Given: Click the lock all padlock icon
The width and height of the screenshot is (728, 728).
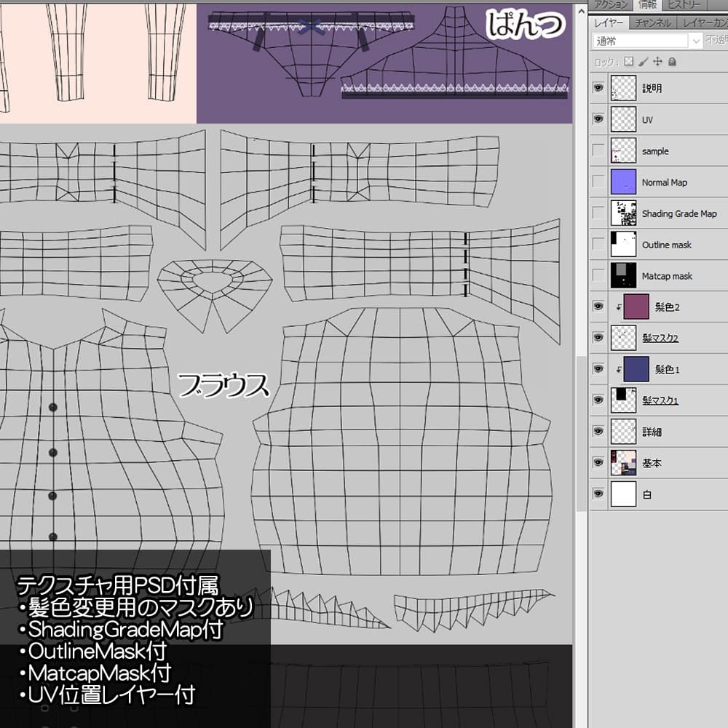Looking at the screenshot, I should (x=672, y=62).
